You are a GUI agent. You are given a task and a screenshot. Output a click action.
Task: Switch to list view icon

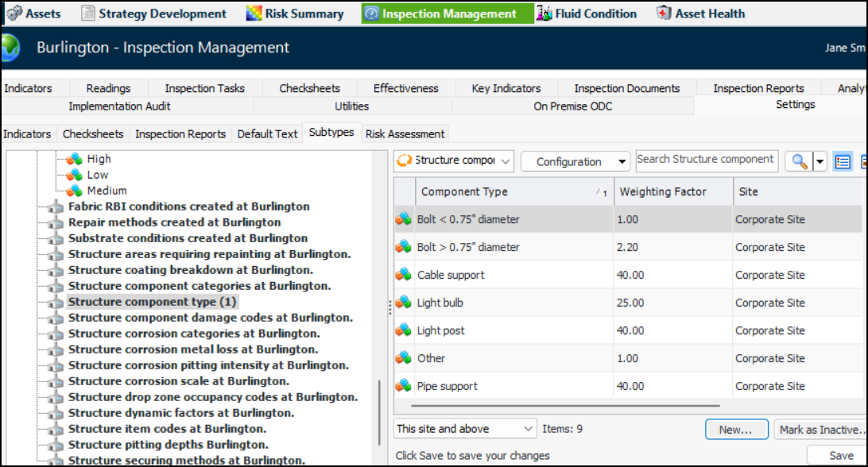click(x=843, y=162)
